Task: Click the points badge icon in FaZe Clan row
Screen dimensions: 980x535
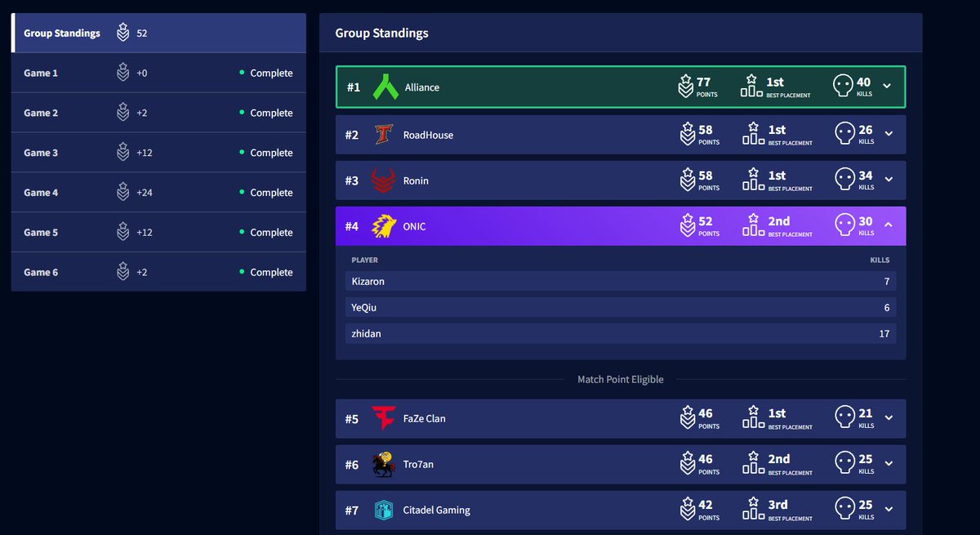Action: (x=688, y=417)
